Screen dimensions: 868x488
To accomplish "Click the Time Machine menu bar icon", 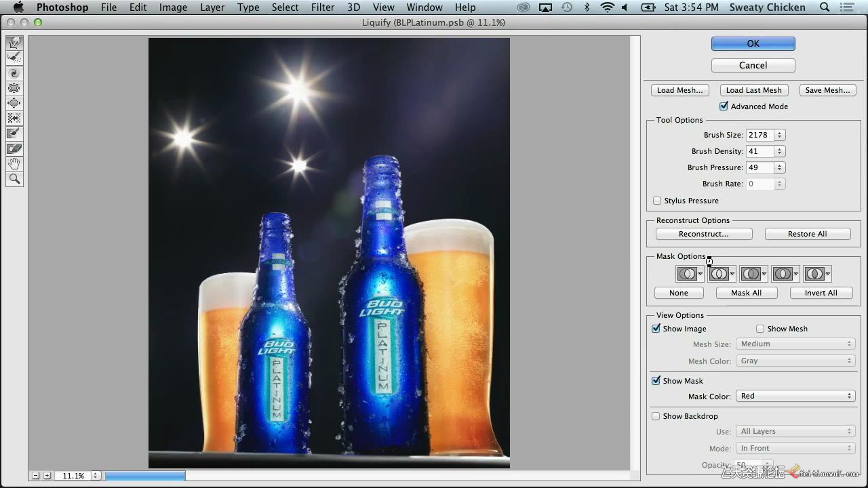I will tap(566, 7).
